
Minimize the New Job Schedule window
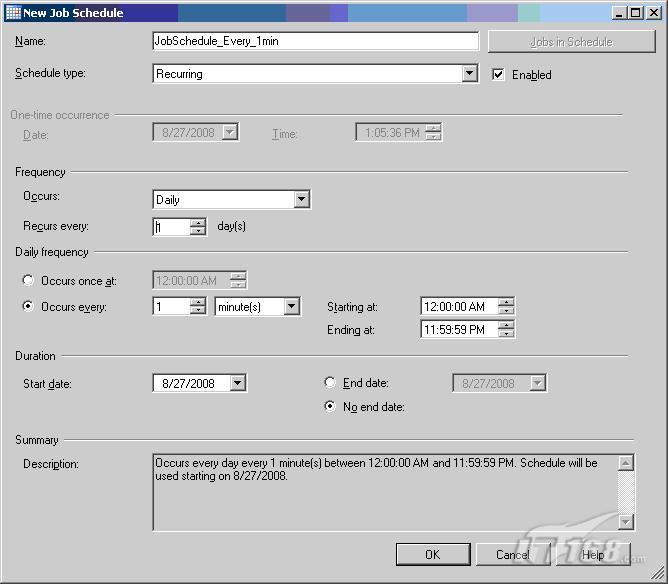pos(619,13)
